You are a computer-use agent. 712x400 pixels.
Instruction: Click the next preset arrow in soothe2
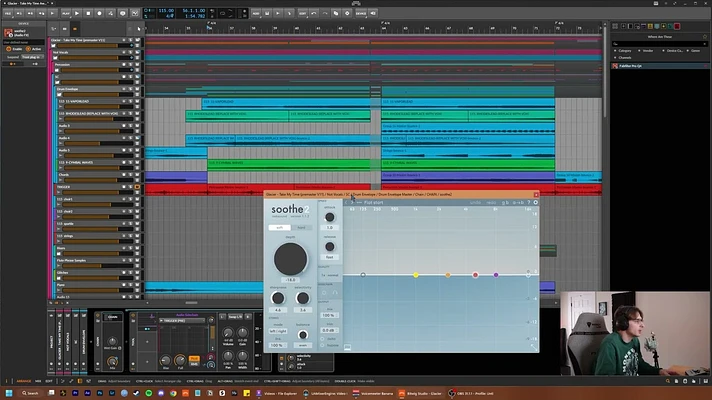coord(352,202)
